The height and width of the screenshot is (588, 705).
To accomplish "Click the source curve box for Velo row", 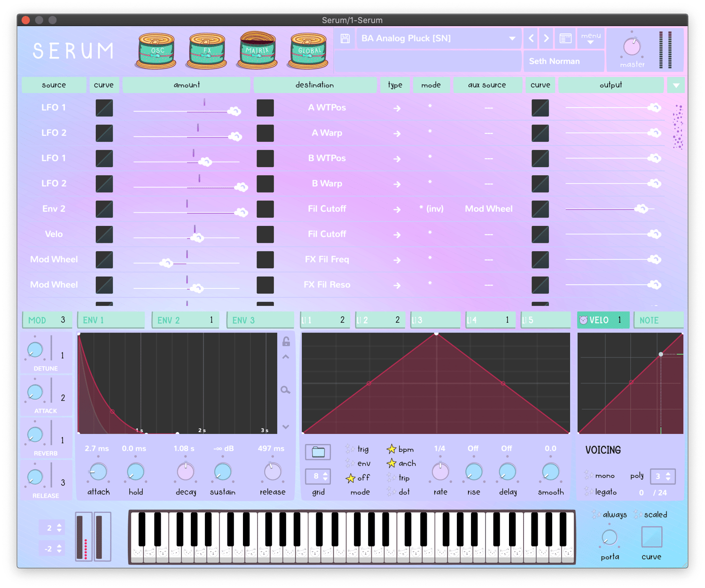I will (104, 234).
